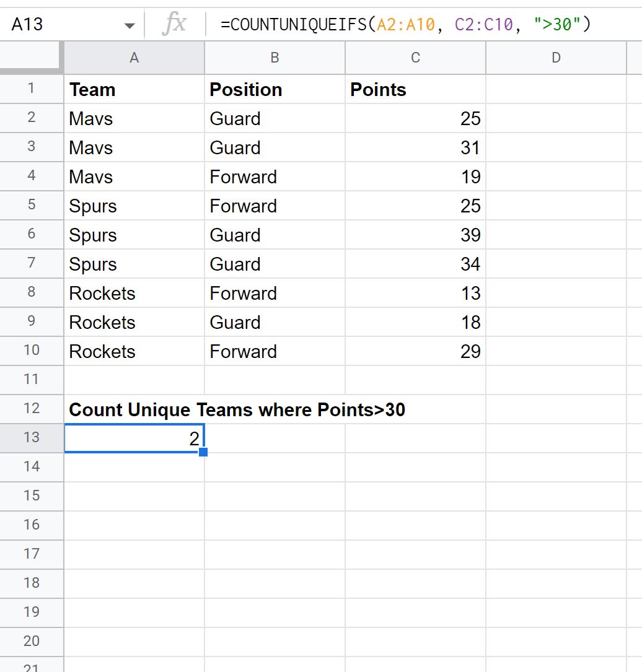Select column C header
642x672 pixels.
click(x=415, y=57)
